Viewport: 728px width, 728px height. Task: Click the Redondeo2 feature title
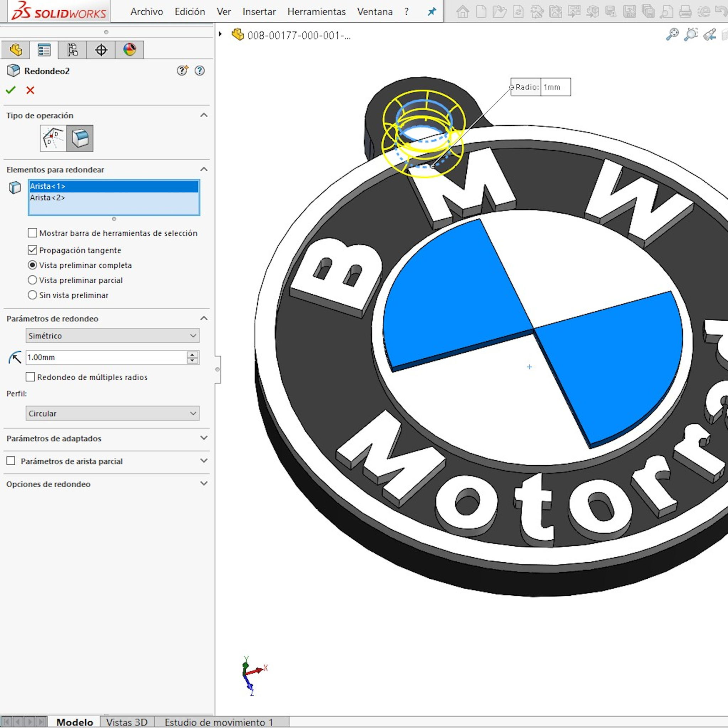[47, 71]
